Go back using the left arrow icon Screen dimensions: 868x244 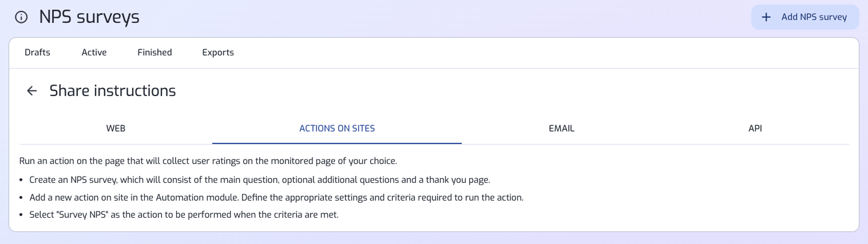pos(32,90)
